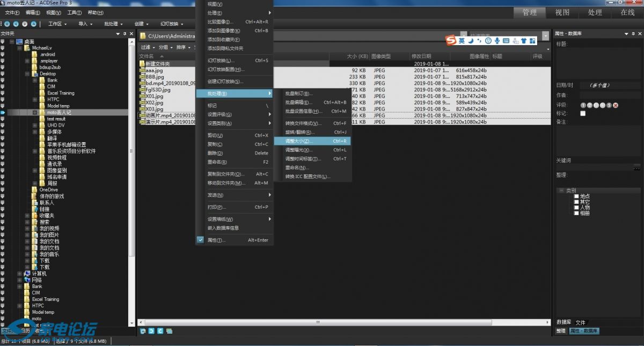
Task: Select the aaa.jpg file in list
Action: click(155, 70)
